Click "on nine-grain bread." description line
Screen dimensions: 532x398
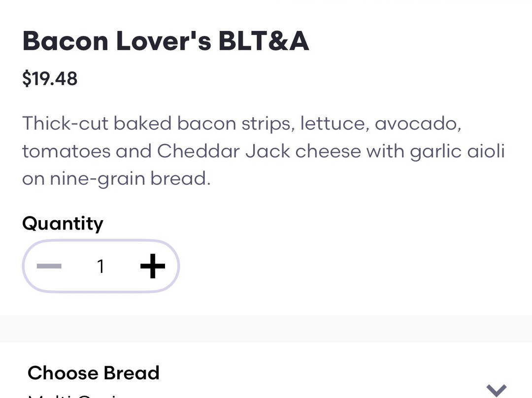point(116,178)
